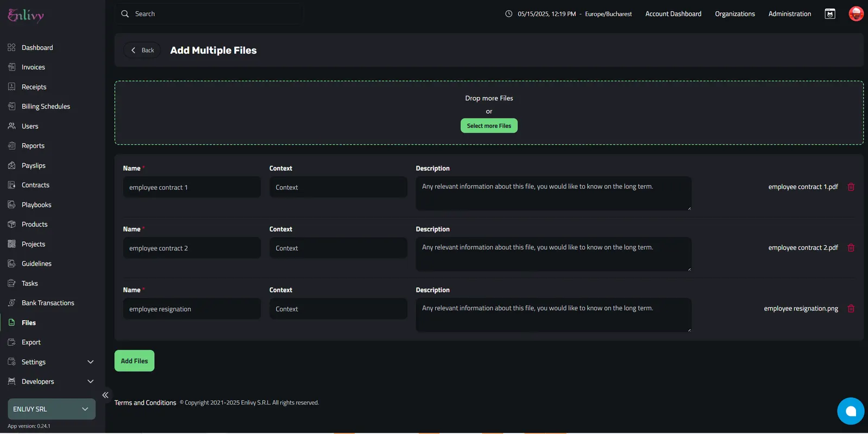Click the file name 'employee contract 2.pdf'
Image resolution: width=868 pixels, height=434 pixels.
tap(803, 247)
